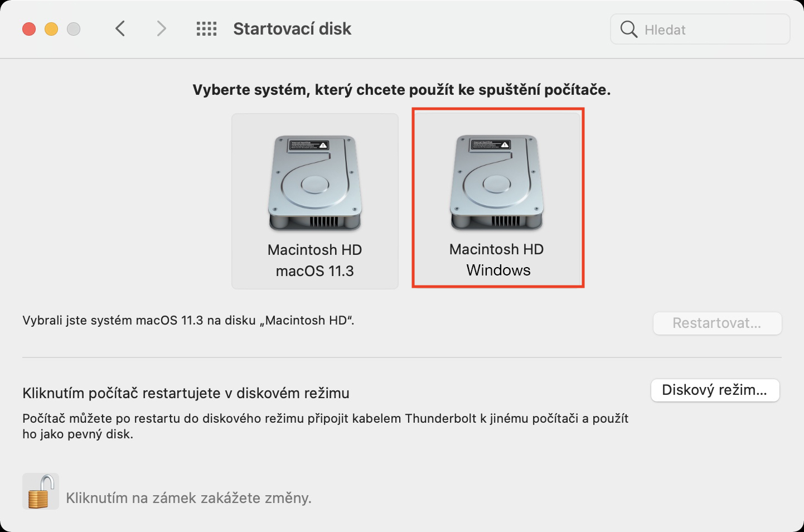
Task: Select the Macintosh HD Windows disk icon
Action: 497,183
